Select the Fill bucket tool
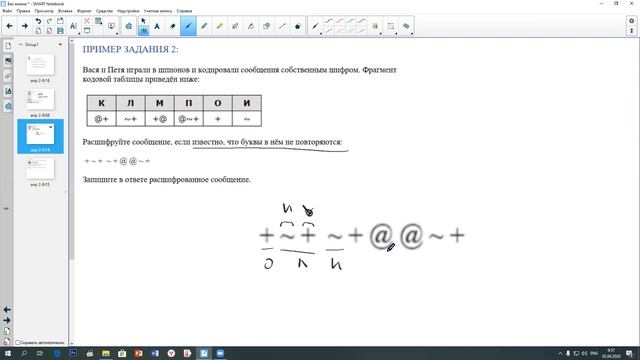 coord(298,26)
